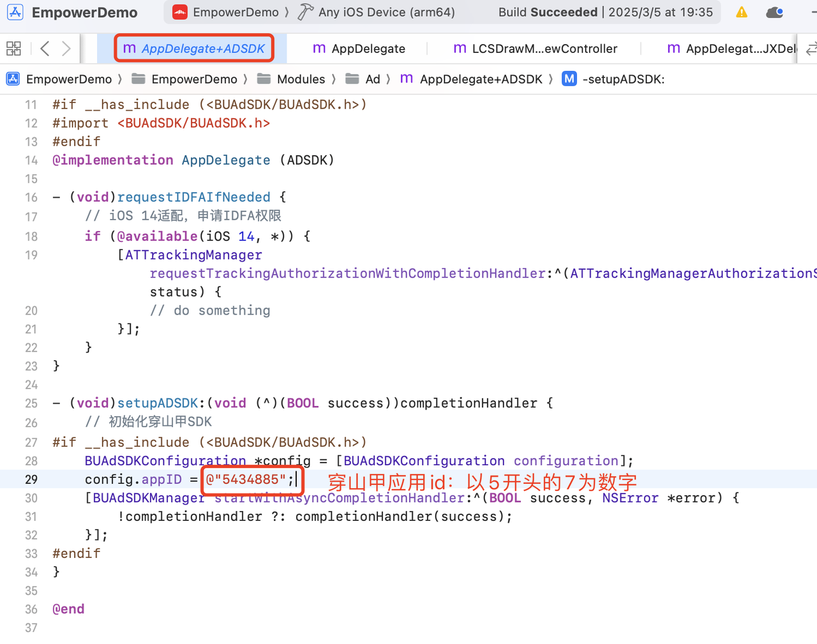Click the Build Succeeded status text
The height and width of the screenshot is (644, 817).
point(548,12)
